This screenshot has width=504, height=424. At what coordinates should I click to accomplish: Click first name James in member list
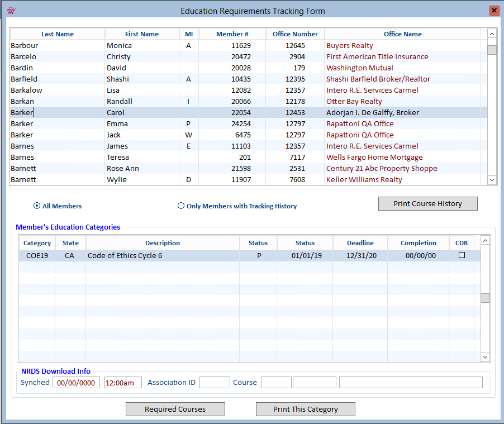point(117,146)
